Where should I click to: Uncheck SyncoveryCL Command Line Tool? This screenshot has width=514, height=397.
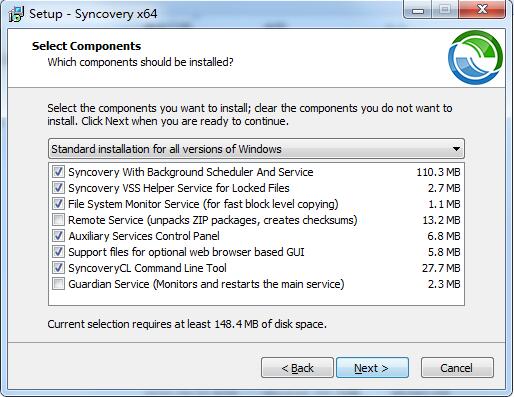tap(58, 268)
